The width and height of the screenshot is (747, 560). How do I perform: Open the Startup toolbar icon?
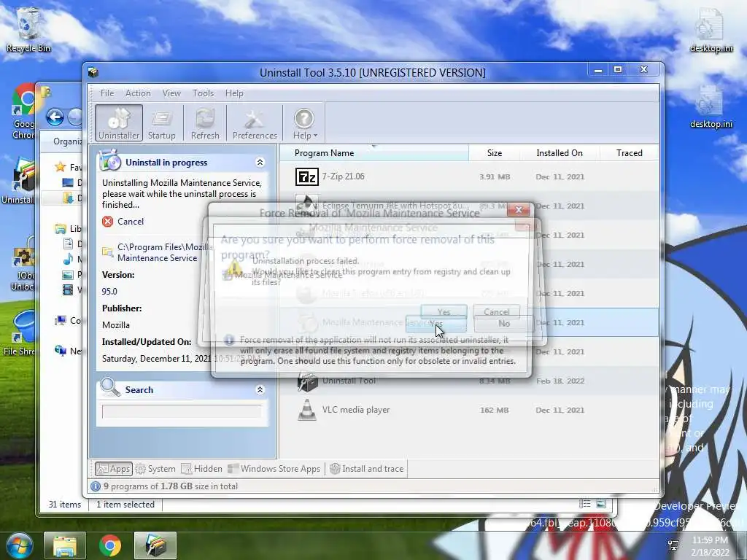point(161,122)
